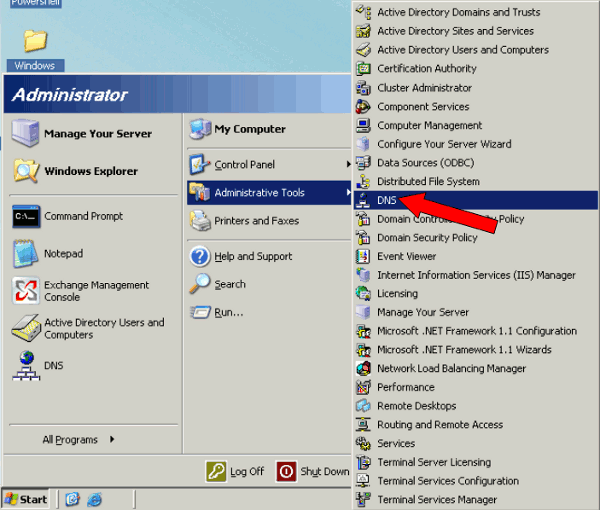Select Active Directory Users and Computers in submenu
This screenshot has width=600, height=510.
(476, 50)
